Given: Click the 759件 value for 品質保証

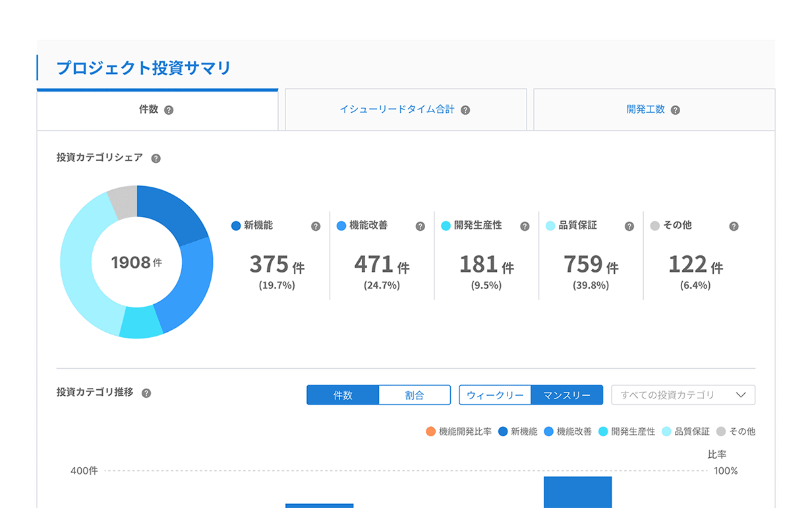Looking at the screenshot, I should coord(591,265).
